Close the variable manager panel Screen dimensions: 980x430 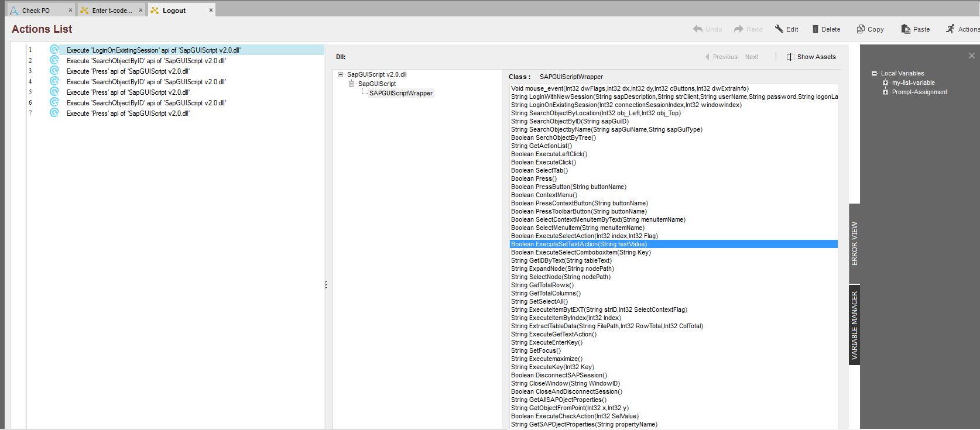pyautogui.click(x=972, y=56)
